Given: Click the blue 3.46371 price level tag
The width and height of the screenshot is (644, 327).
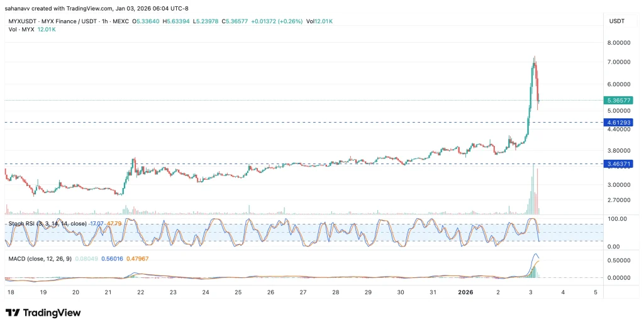Looking at the screenshot, I should point(617,163).
